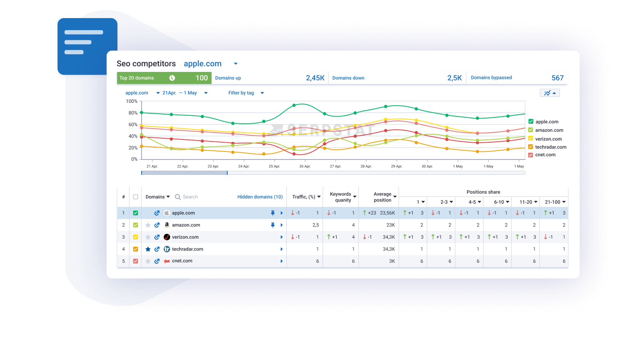Image resolution: width=617 pixels, height=364 pixels.
Task: Click verizon.com domain name in table
Action: pyautogui.click(x=185, y=237)
